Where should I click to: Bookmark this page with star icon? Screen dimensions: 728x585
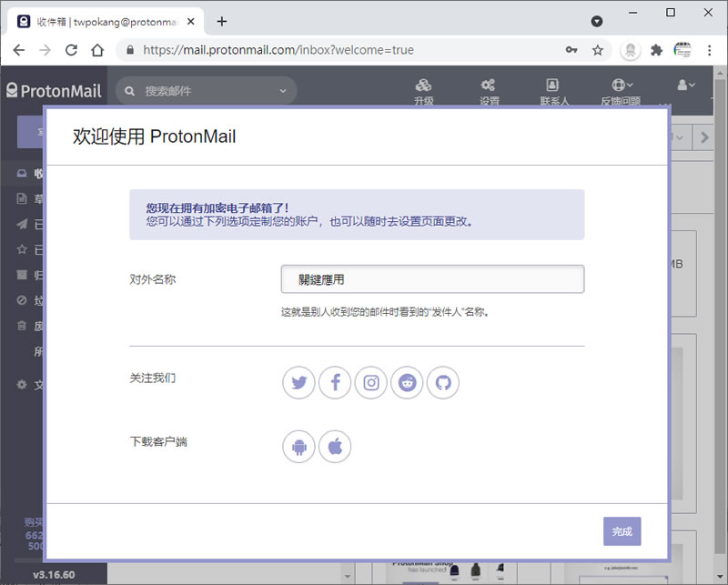tap(598, 50)
